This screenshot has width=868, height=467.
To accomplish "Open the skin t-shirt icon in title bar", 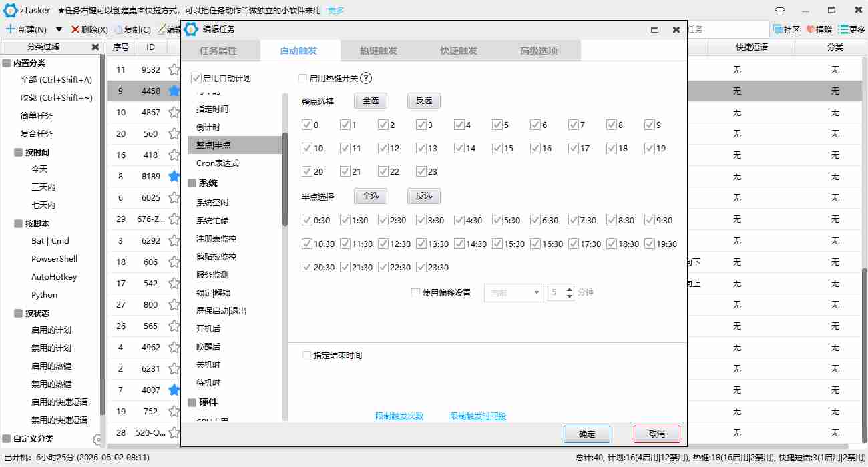I will 780,11.
